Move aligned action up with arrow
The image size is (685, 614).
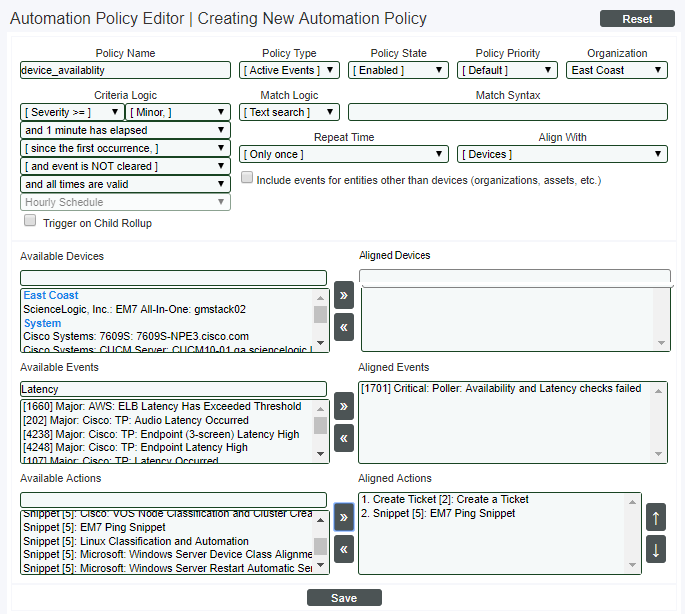[x=656, y=517]
